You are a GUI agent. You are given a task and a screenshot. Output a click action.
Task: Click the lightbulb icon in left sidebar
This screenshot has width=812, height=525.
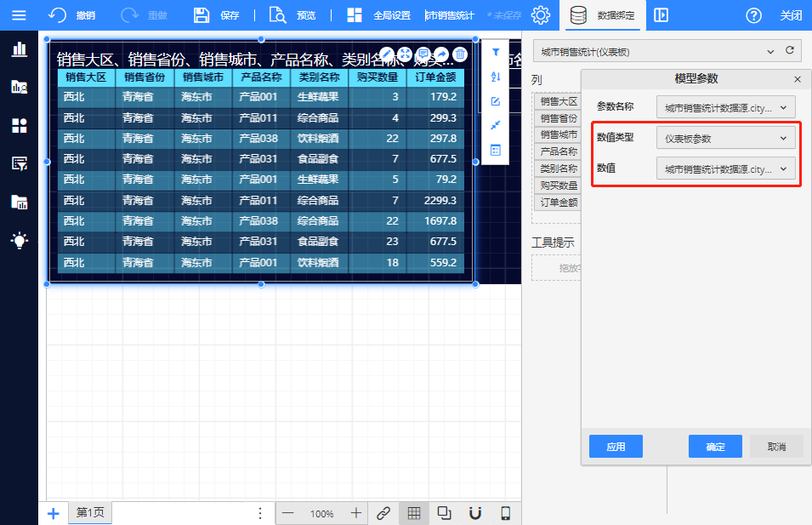coord(19,241)
